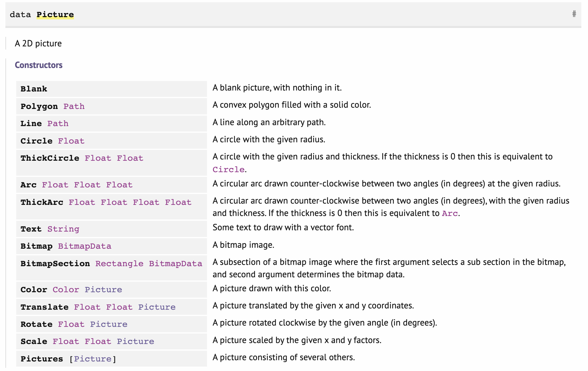Image resolution: width=588 pixels, height=371 pixels.
Task: Follow Float link in Circle constructor row
Action: click(71, 141)
